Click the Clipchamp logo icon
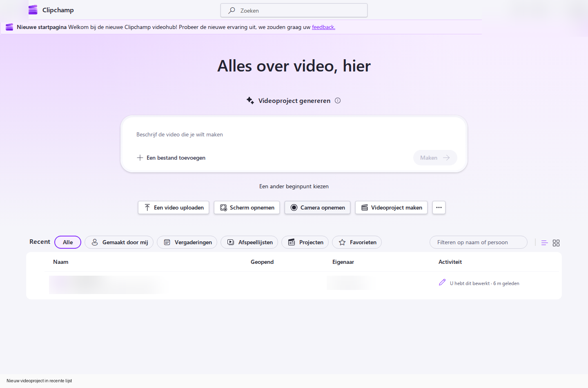The image size is (588, 388). (33, 10)
